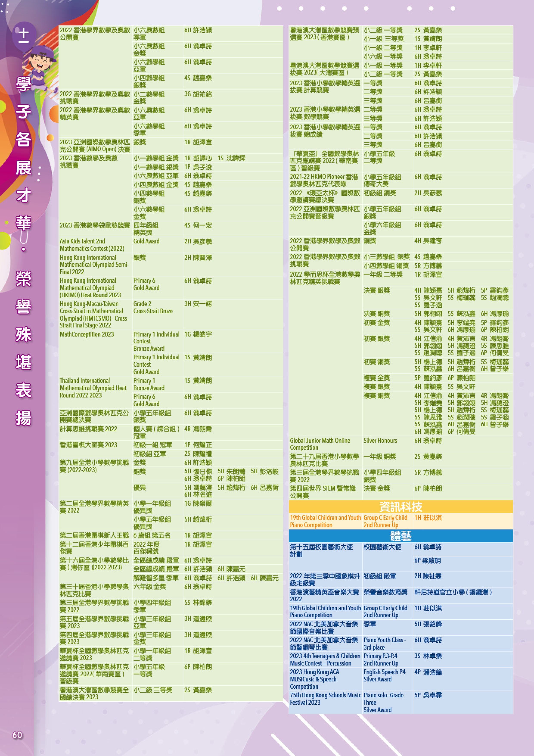
Task: Click the Grade 2 Cross-Strait Broze award
Action: (153, 307)
